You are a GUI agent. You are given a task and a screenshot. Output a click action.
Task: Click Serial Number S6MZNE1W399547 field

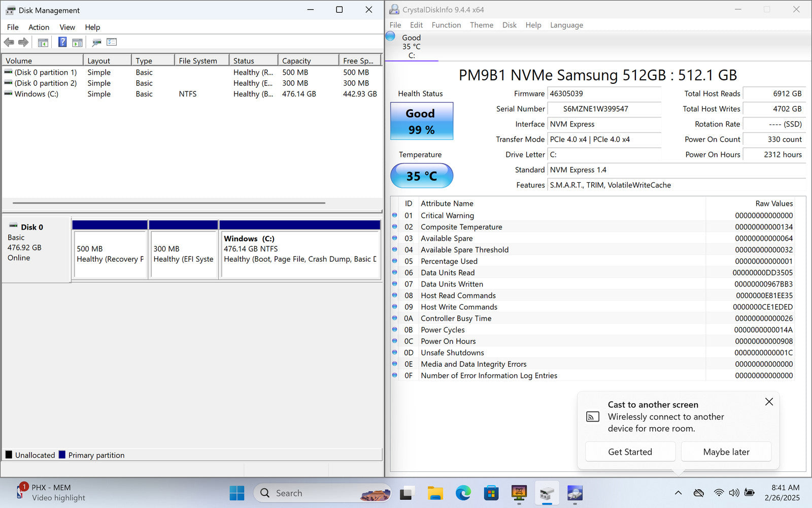pyautogui.click(x=604, y=109)
